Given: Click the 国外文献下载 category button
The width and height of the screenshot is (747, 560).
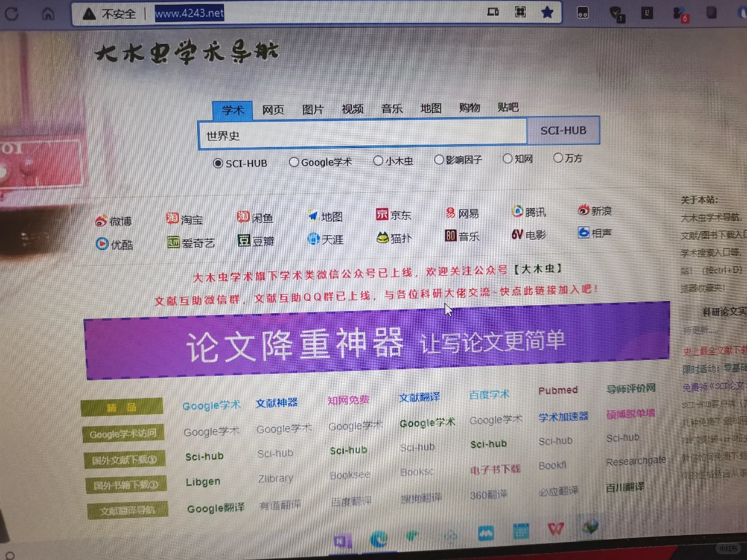Looking at the screenshot, I should [x=125, y=460].
